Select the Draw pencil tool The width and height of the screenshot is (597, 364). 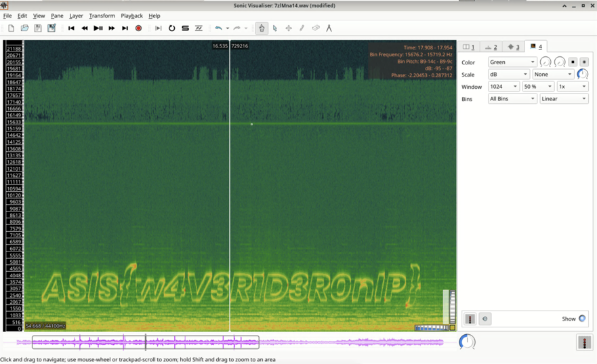pyautogui.click(x=302, y=28)
